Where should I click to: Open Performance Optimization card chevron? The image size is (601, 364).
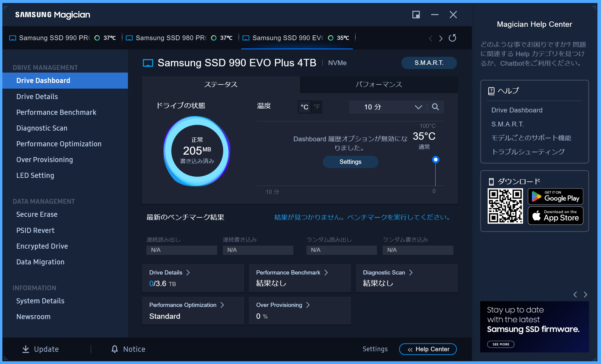coord(222,305)
